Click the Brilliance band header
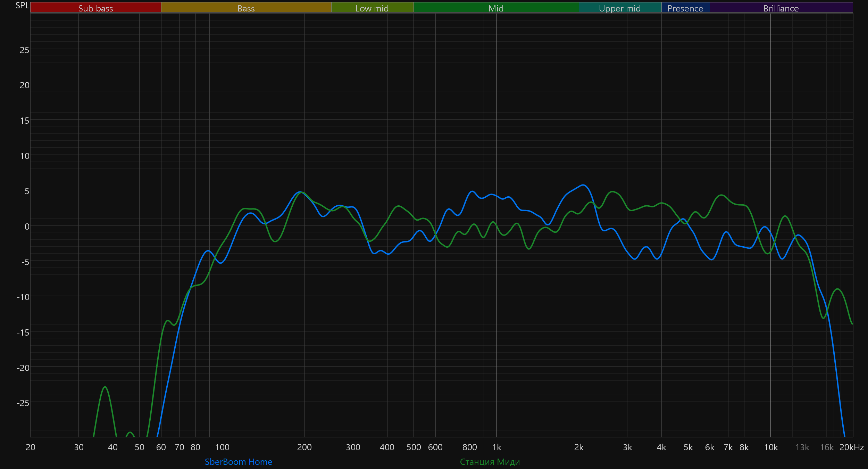Viewport: 868px width, 469px height. (x=781, y=8)
